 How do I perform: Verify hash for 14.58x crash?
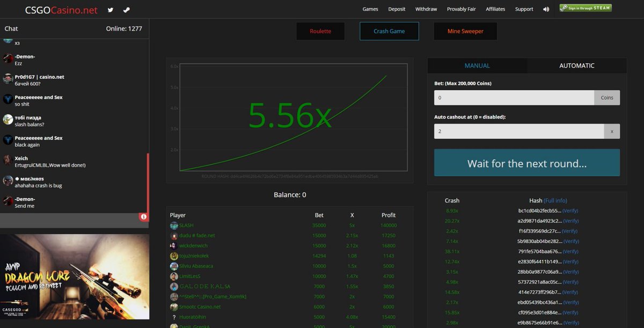point(570,292)
